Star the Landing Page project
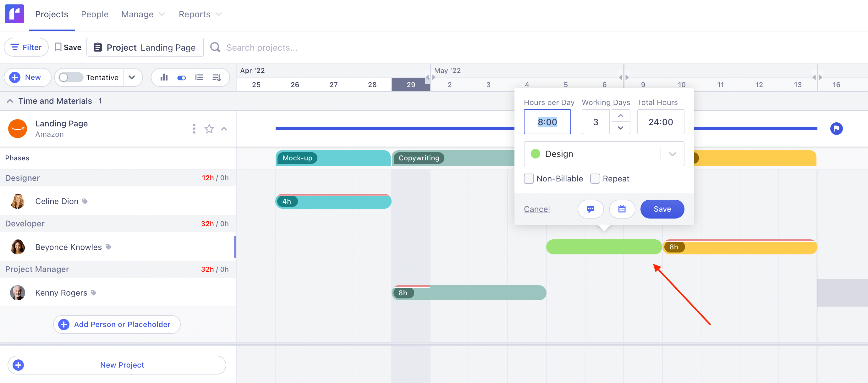 pyautogui.click(x=209, y=129)
